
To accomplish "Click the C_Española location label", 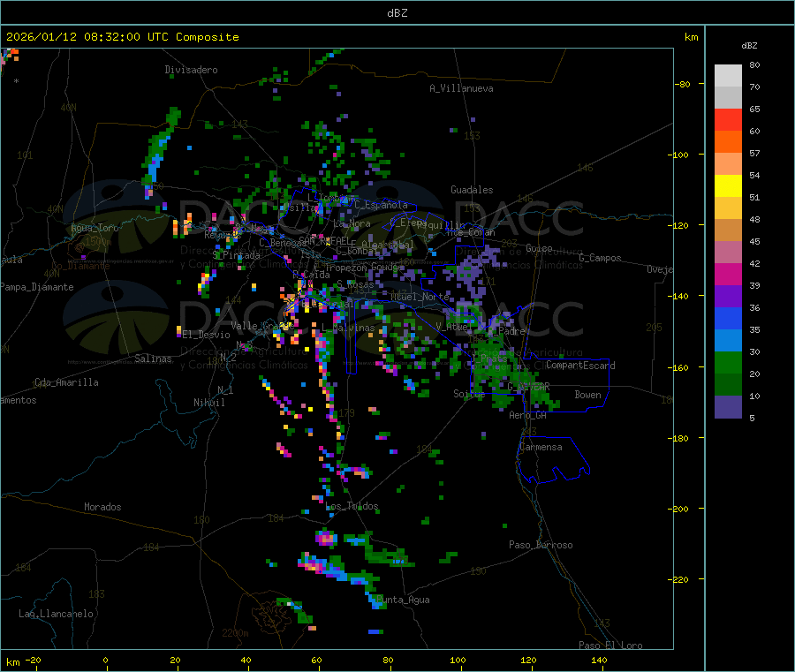I will (x=382, y=205).
